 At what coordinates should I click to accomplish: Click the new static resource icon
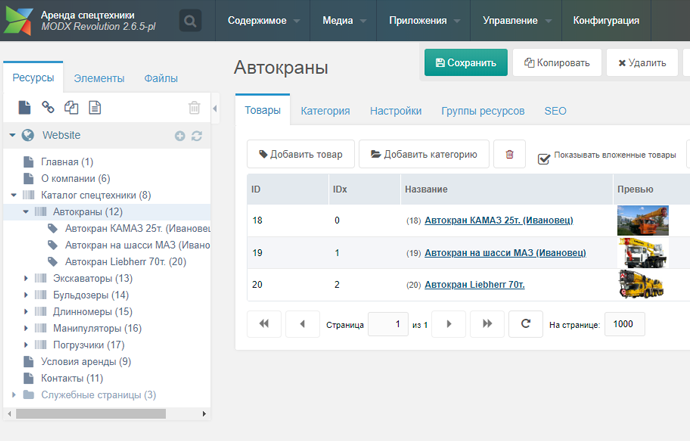click(x=95, y=108)
